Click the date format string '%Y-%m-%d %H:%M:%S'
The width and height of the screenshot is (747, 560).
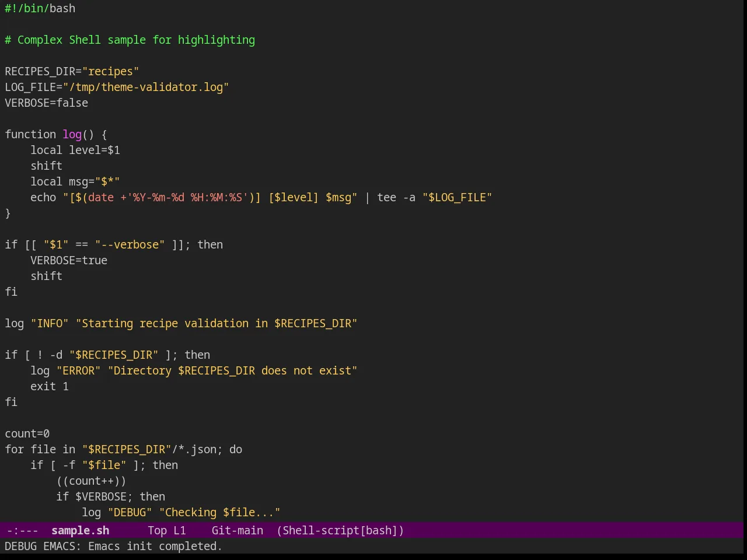click(x=187, y=197)
